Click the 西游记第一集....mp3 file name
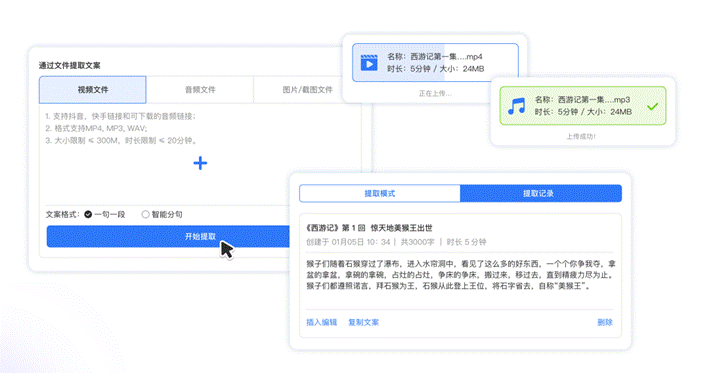709x373 pixels. pyautogui.click(x=594, y=99)
